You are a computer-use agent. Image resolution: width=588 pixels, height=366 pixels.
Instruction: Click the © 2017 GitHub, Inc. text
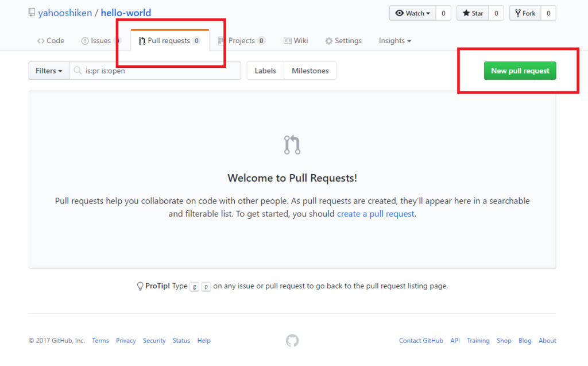[x=57, y=341]
